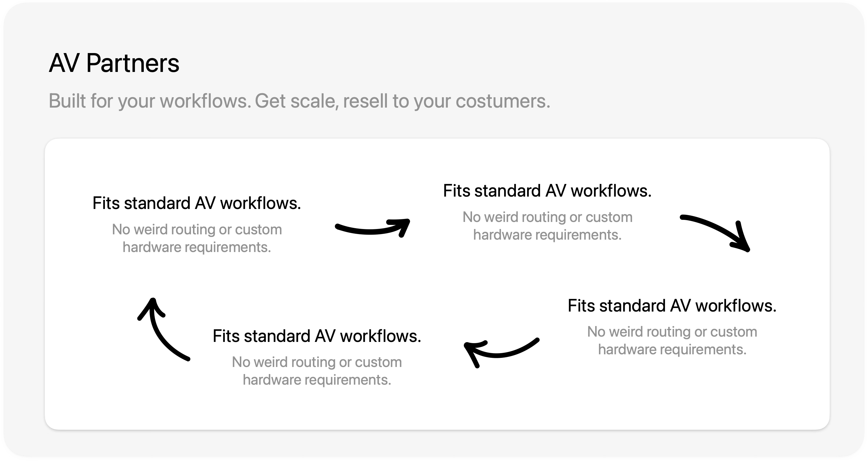Click the top-center 'hardware requirements' description
The height and width of the screenshot is (461, 868).
coord(547,235)
